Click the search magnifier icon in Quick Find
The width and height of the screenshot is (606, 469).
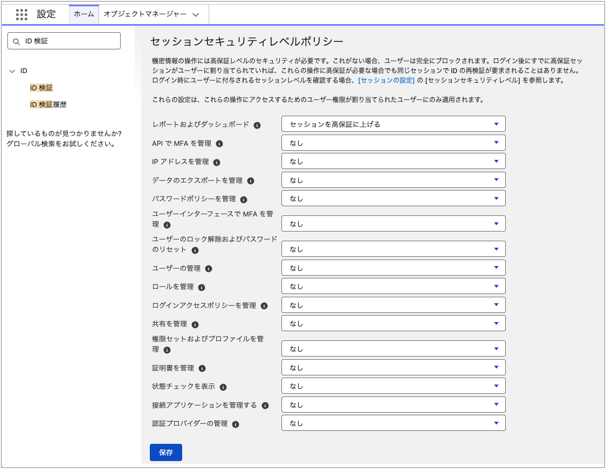tap(16, 41)
